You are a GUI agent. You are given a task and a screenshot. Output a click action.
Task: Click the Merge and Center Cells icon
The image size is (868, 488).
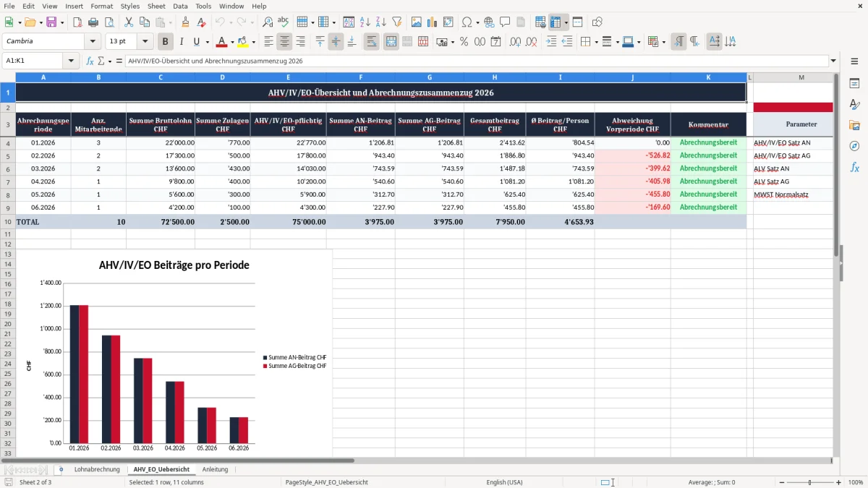pos(391,42)
